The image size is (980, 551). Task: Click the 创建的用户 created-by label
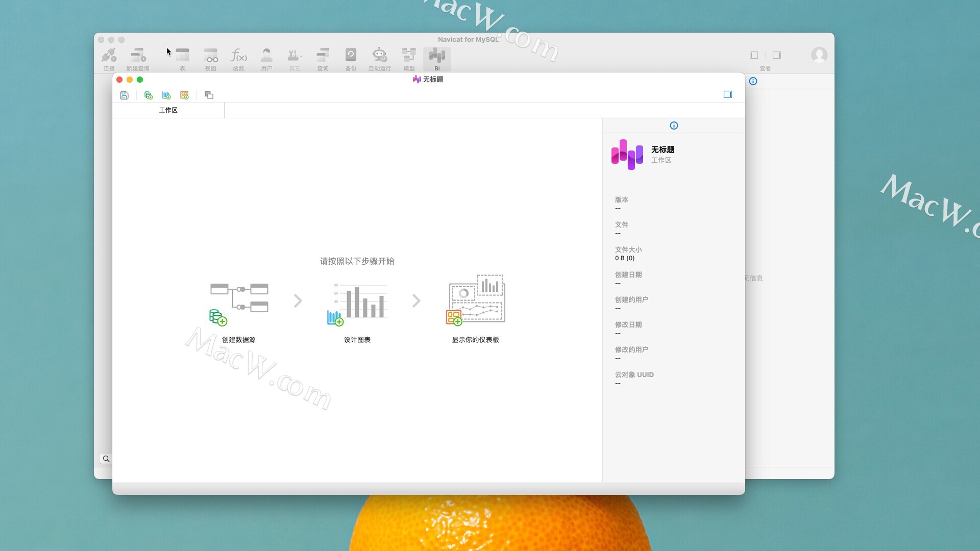631,299
